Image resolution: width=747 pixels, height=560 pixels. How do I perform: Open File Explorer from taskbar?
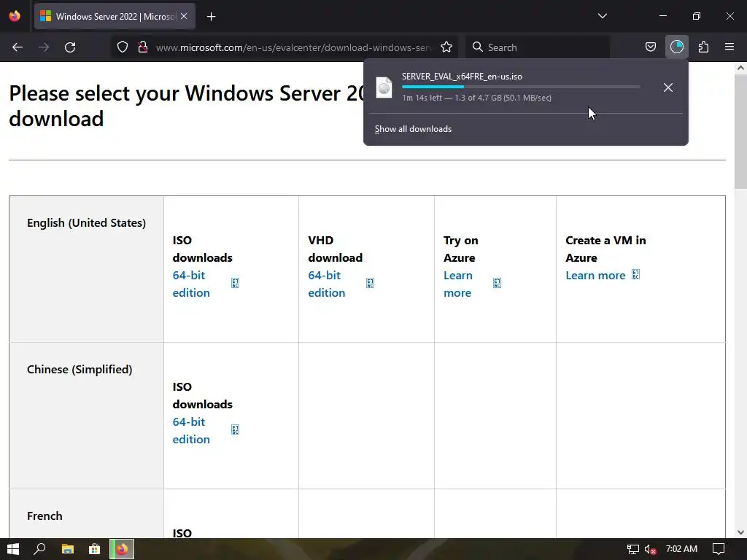(x=68, y=549)
